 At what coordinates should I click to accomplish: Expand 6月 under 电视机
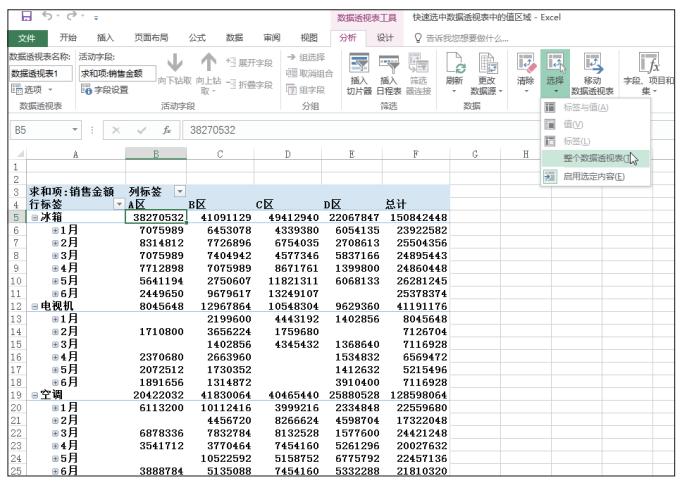[55, 382]
